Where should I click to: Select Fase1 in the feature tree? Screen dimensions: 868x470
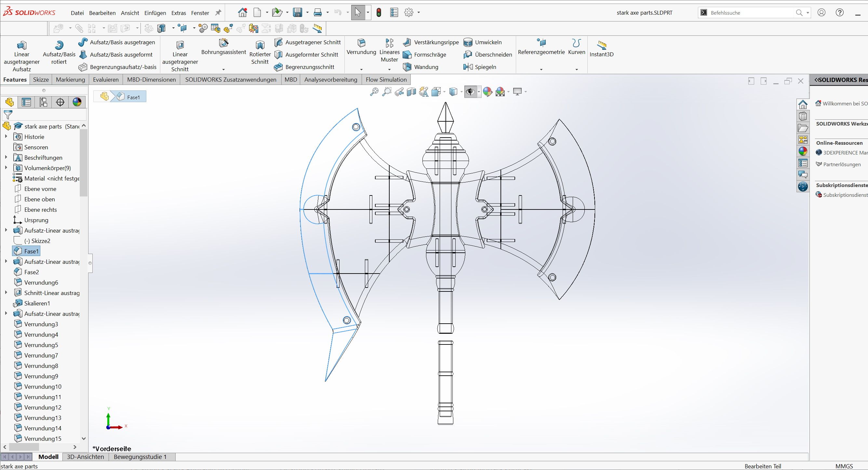(x=31, y=251)
